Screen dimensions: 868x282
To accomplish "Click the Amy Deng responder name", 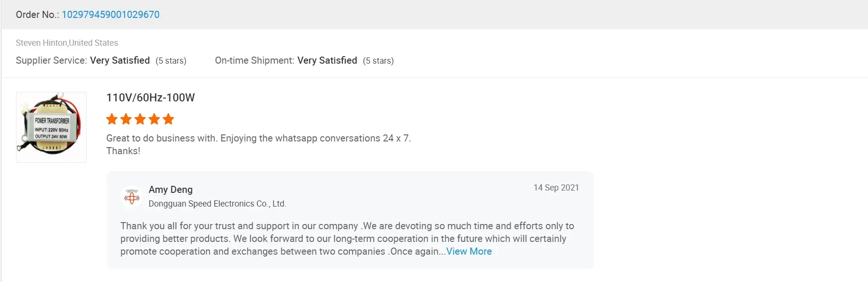I will tap(170, 190).
